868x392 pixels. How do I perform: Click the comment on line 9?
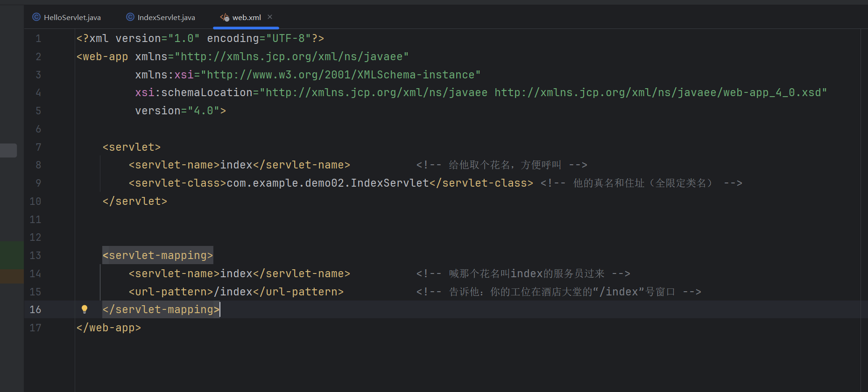pyautogui.click(x=642, y=183)
